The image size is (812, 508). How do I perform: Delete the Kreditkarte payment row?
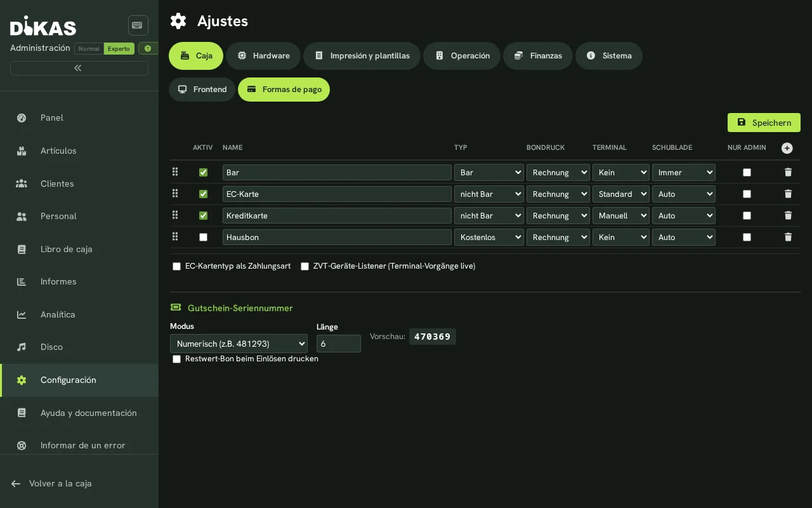pyautogui.click(x=788, y=215)
